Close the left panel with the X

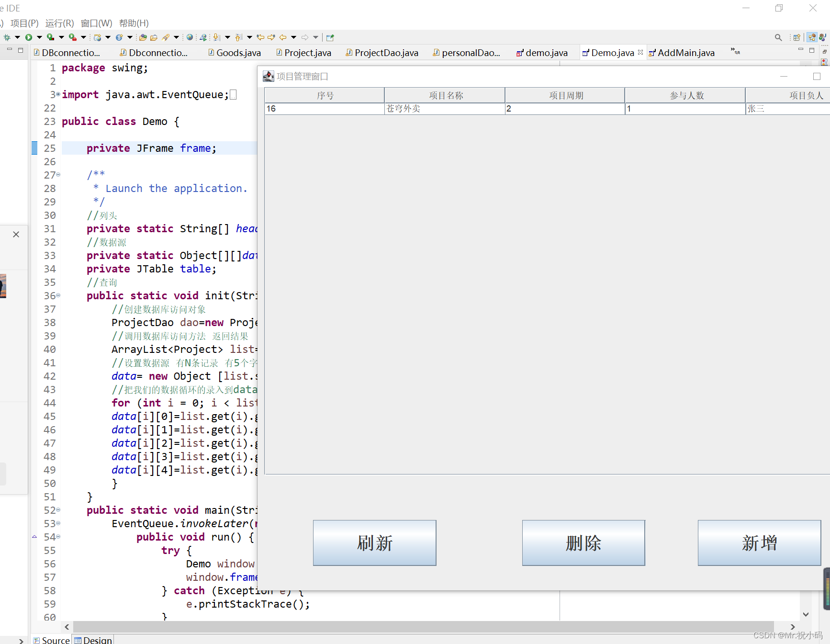[16, 234]
